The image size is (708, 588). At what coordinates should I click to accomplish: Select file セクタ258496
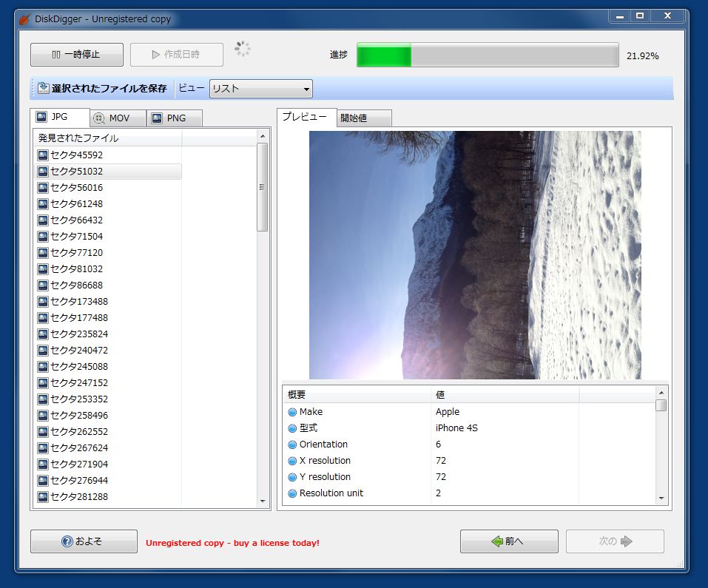[108, 416]
